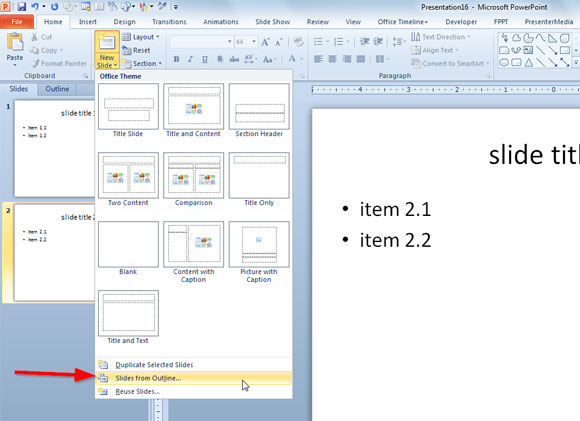Click Clear All Formatting icon
This screenshot has height=421, width=580.
[298, 41]
